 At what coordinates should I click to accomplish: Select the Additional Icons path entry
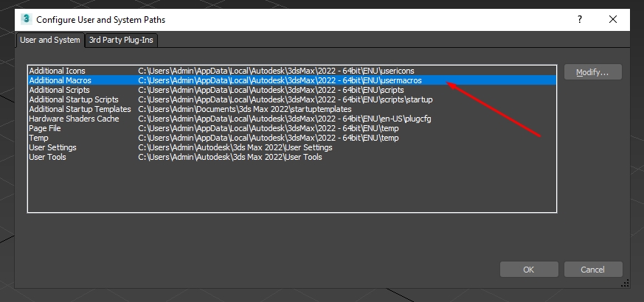coord(57,71)
